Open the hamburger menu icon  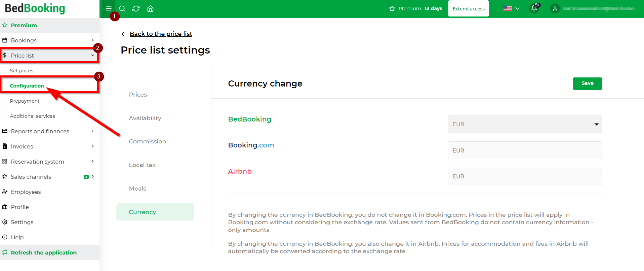pos(108,9)
